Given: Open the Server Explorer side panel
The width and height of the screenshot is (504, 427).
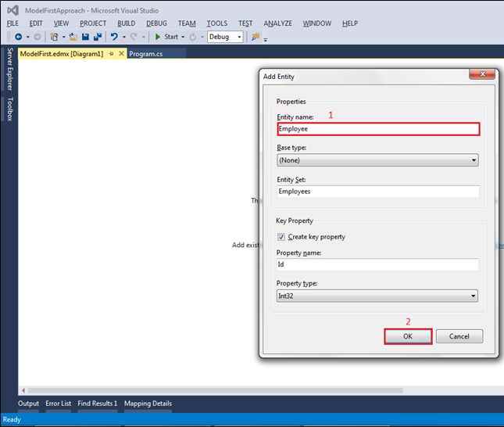Looking at the screenshot, I should [x=10, y=69].
